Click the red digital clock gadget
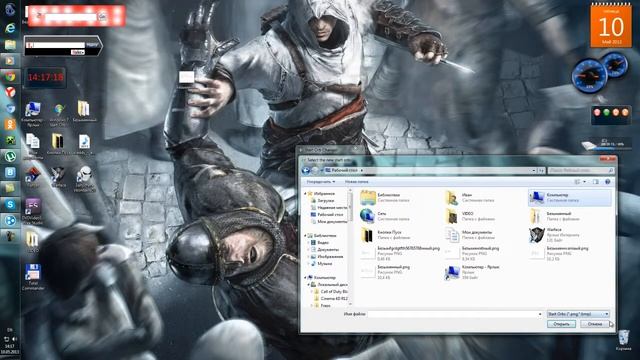This screenshot has height=360, width=640. [45, 78]
